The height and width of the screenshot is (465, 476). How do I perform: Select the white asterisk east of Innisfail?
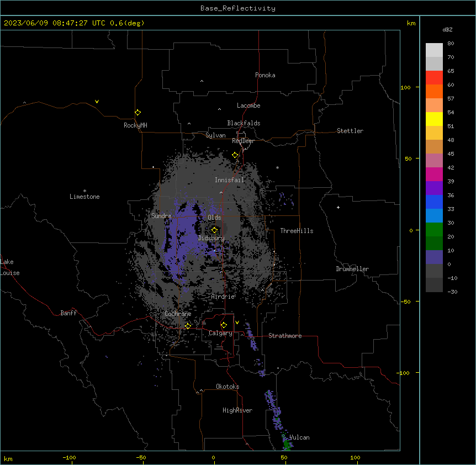pos(277,167)
